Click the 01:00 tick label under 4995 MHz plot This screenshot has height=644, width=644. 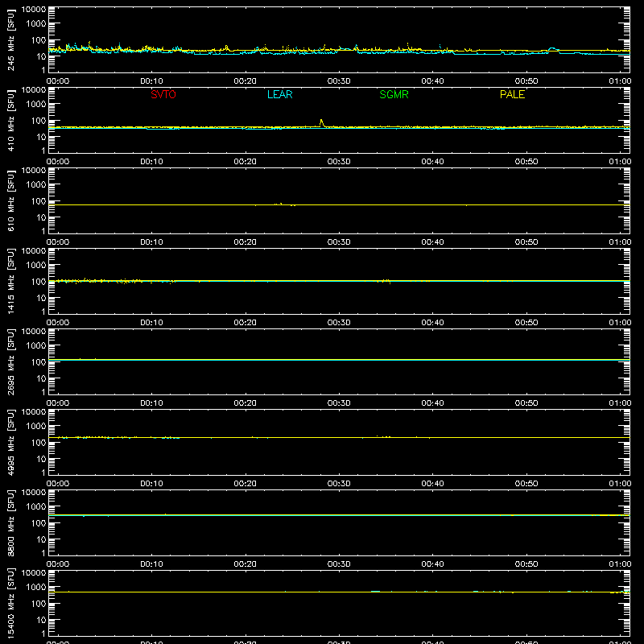[620, 484]
